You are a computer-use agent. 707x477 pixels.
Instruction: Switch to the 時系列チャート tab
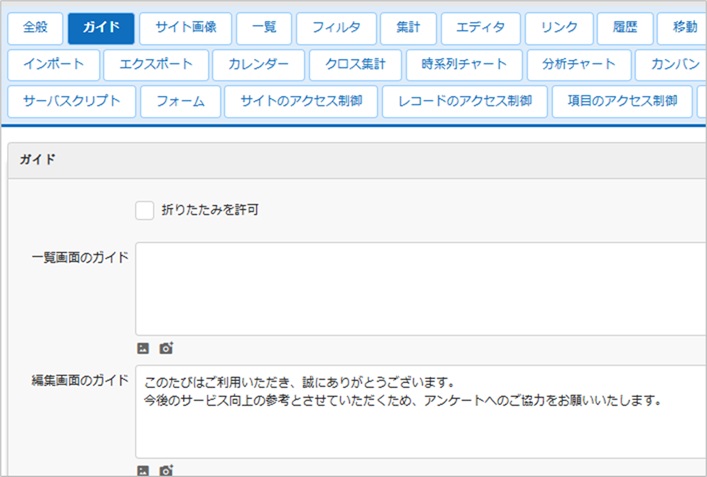click(464, 65)
